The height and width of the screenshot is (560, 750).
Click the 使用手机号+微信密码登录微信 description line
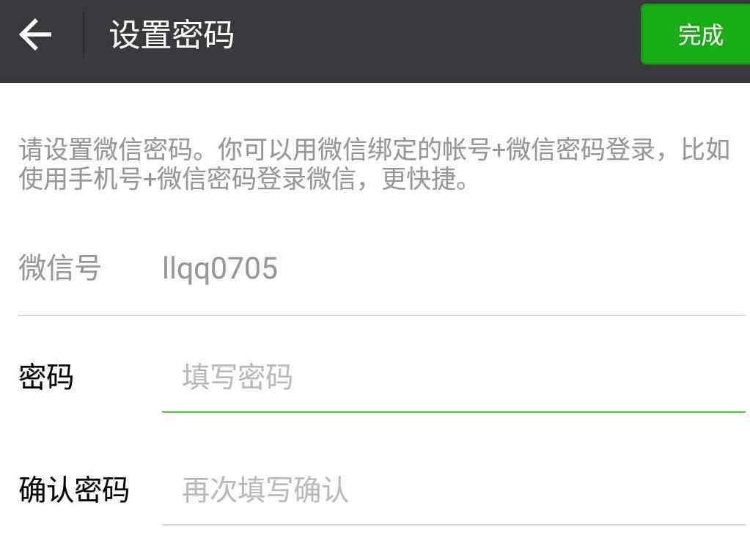[x=187, y=180]
